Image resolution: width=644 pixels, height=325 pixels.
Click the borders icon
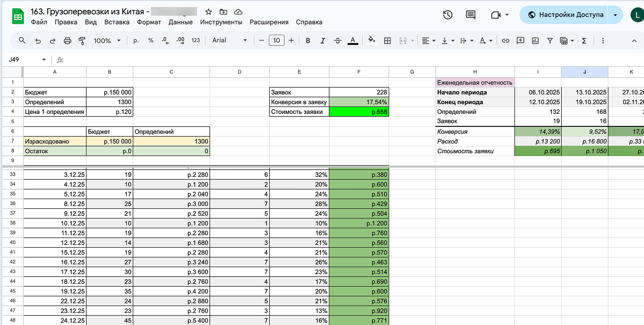click(388, 41)
